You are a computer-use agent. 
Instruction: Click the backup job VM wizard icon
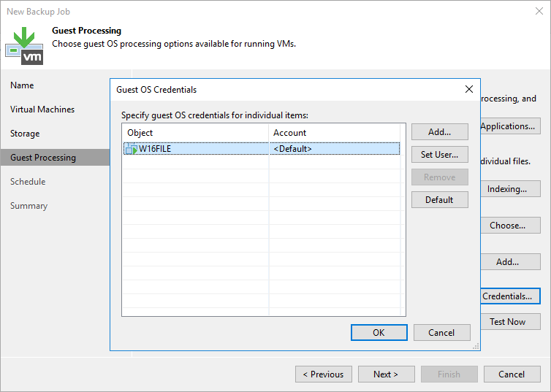[24, 45]
